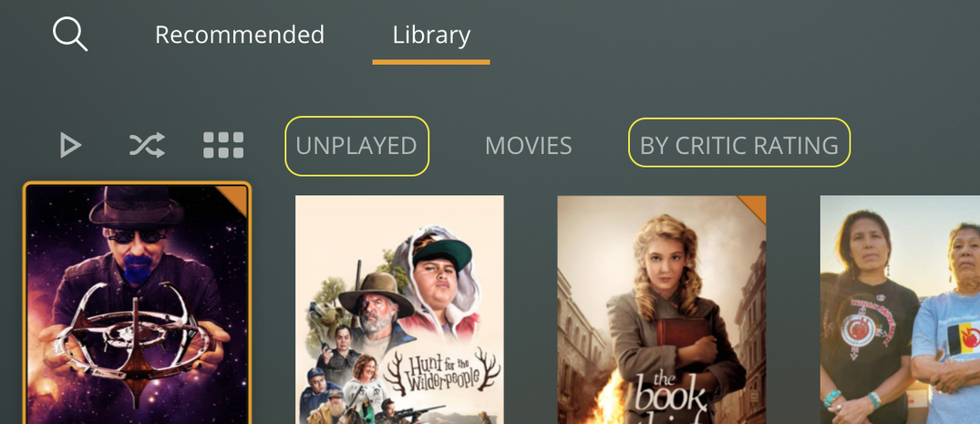Expand the MOVIES type dropdown
Image resolution: width=980 pixels, height=424 pixels.
coord(528,146)
